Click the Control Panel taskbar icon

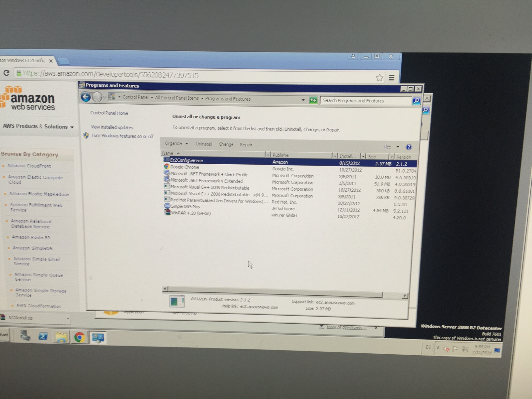click(97, 338)
